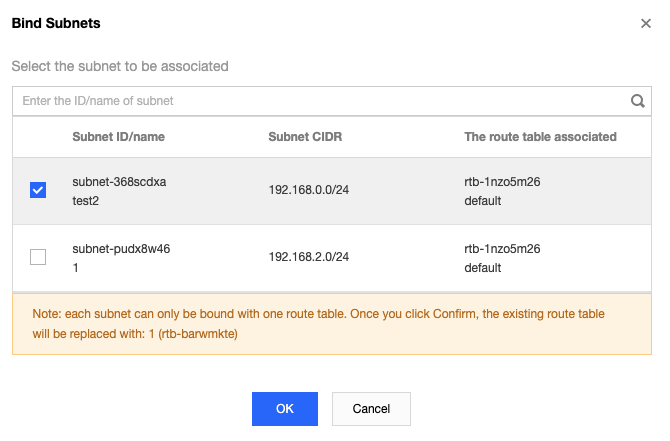Image resolution: width=670 pixels, height=441 pixels.
Task: Uncheck the subnet-368scdxa checkbox
Action: (38, 190)
